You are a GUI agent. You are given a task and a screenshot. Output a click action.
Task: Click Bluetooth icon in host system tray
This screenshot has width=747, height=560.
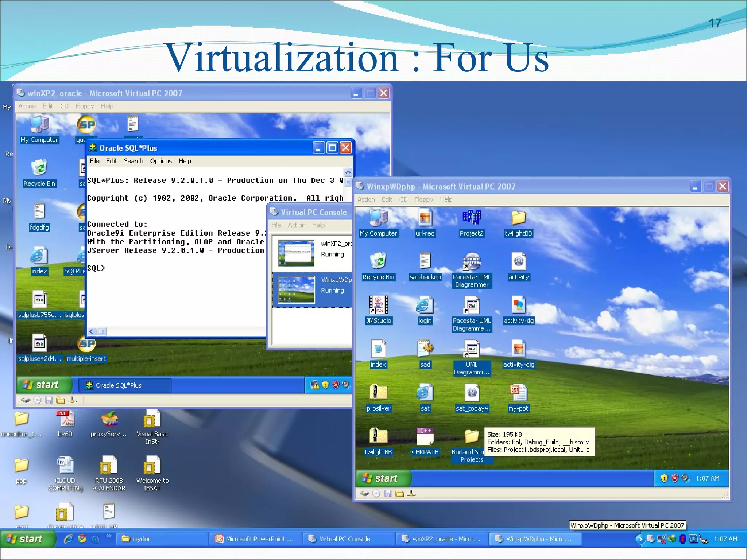[683, 539]
